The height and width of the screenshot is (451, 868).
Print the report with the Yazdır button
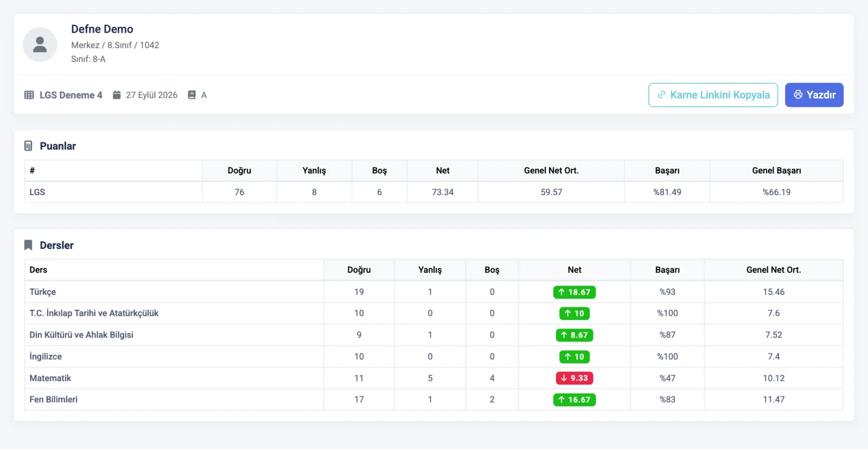tap(814, 95)
